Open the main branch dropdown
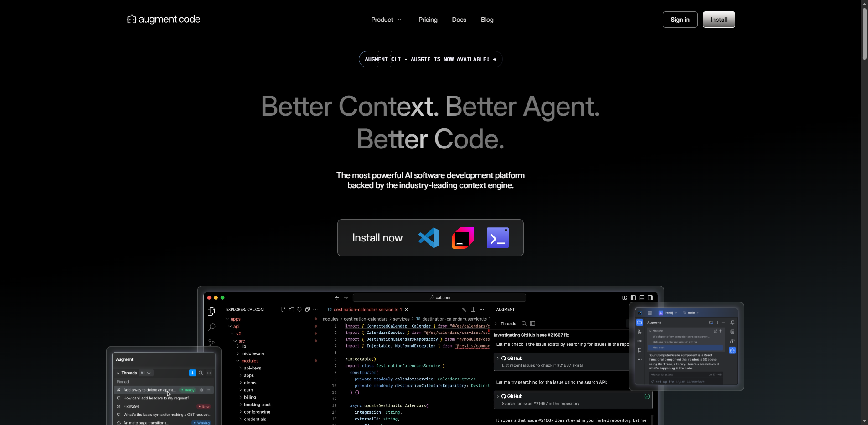The height and width of the screenshot is (425, 868). [x=691, y=313]
